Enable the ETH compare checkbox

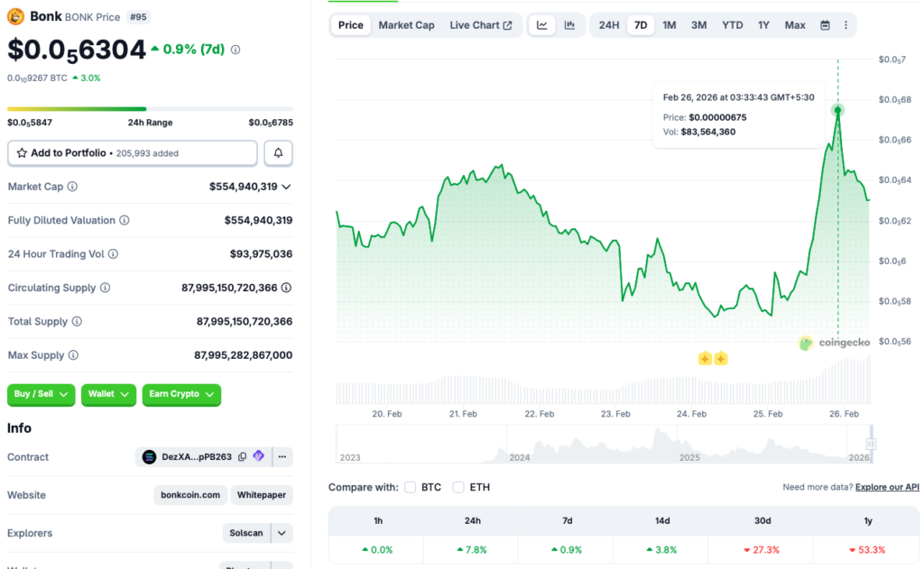tap(458, 487)
